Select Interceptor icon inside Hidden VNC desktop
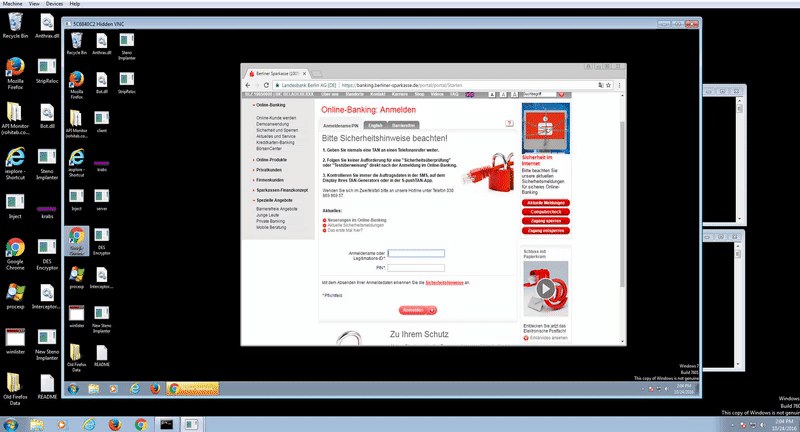Screen dimensions: 800x432 point(102,278)
